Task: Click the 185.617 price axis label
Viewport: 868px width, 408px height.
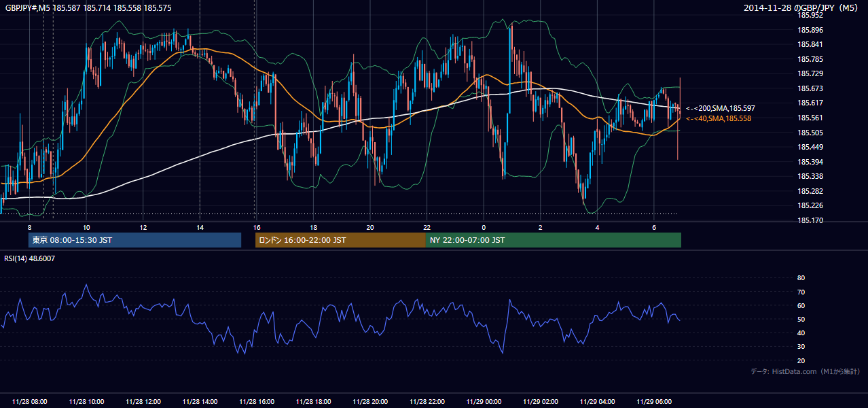Action: tap(810, 103)
